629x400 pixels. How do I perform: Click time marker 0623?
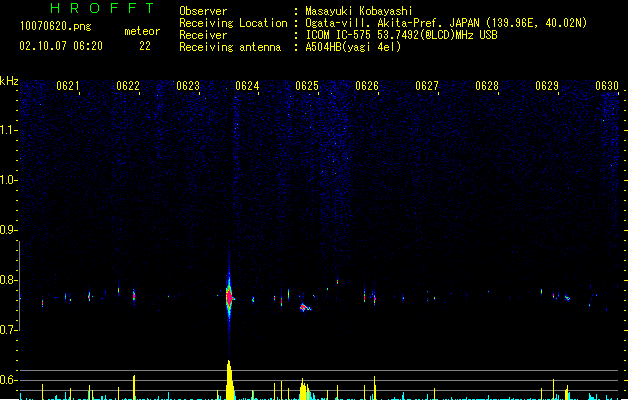pos(188,86)
